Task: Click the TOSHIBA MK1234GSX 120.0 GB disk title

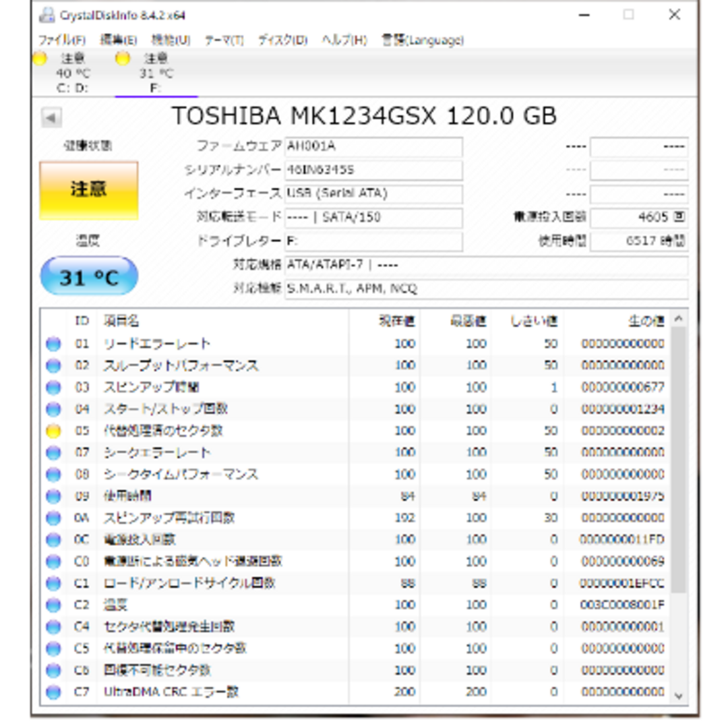Action: (365, 116)
